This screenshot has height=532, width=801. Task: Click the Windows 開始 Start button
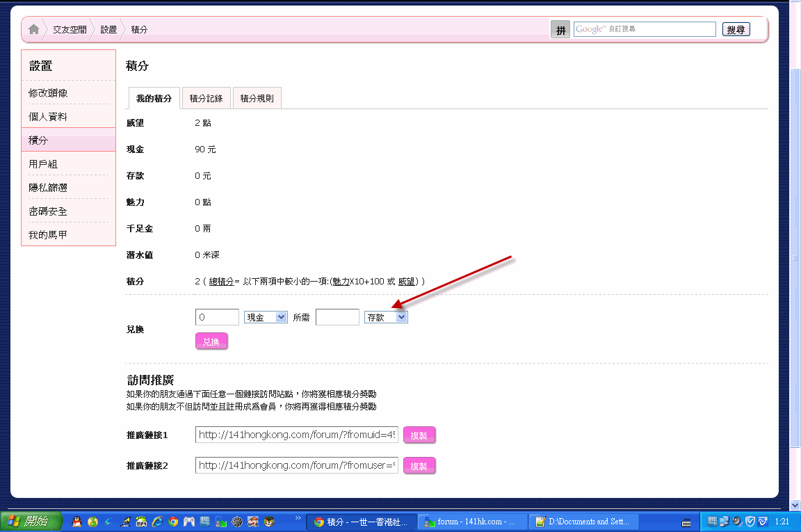click(31, 522)
